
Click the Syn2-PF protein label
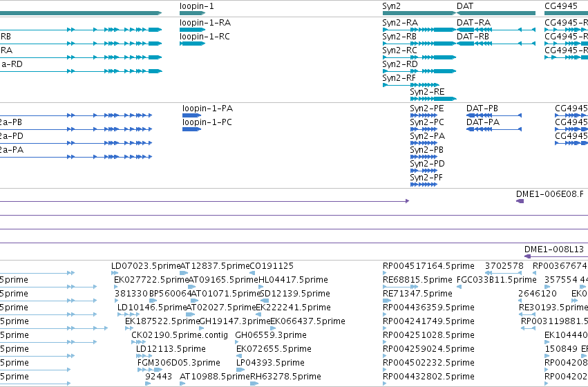click(x=426, y=178)
